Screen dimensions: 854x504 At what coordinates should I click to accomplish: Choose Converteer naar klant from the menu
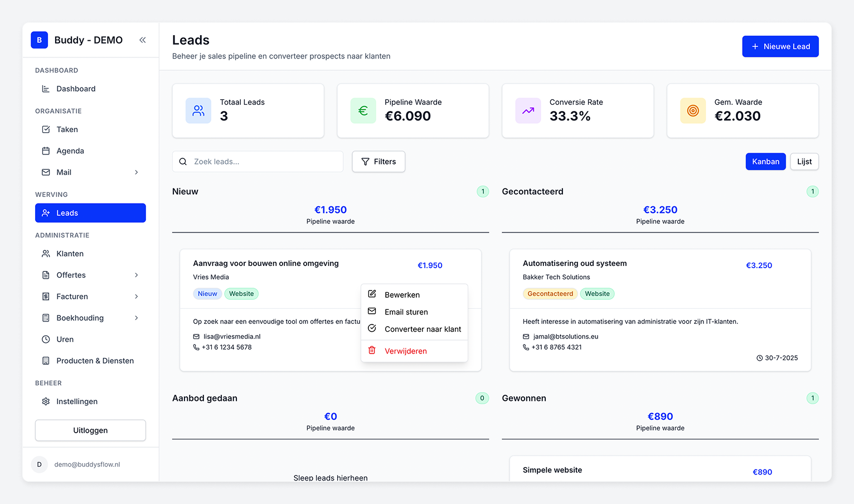click(423, 329)
